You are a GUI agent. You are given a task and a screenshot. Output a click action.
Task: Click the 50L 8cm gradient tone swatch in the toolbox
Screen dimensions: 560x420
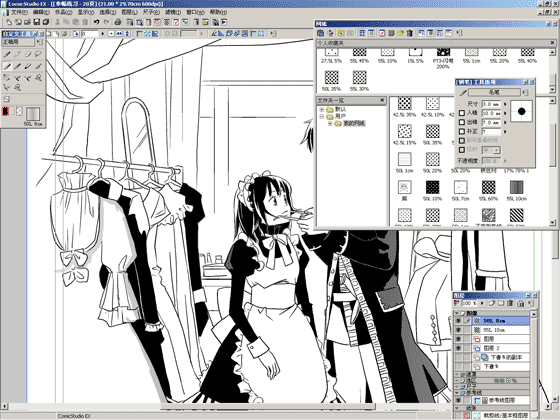click(33, 114)
